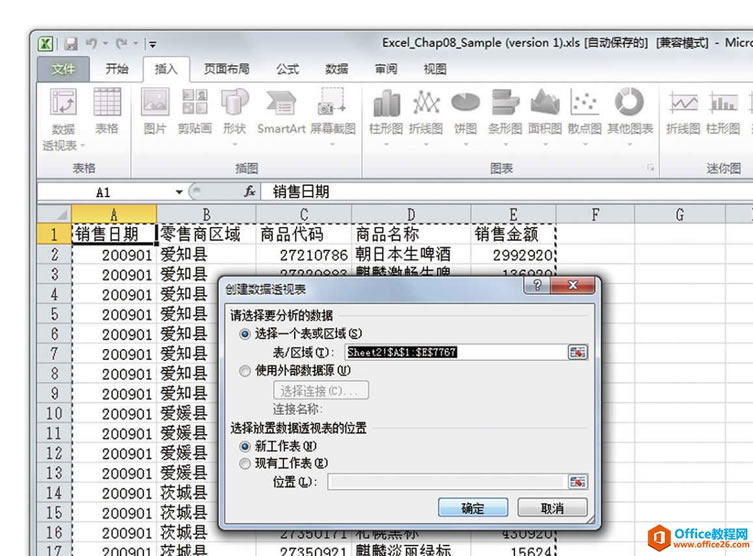
Task: Select 选择一个表或区域 radio button
Action: (x=245, y=334)
